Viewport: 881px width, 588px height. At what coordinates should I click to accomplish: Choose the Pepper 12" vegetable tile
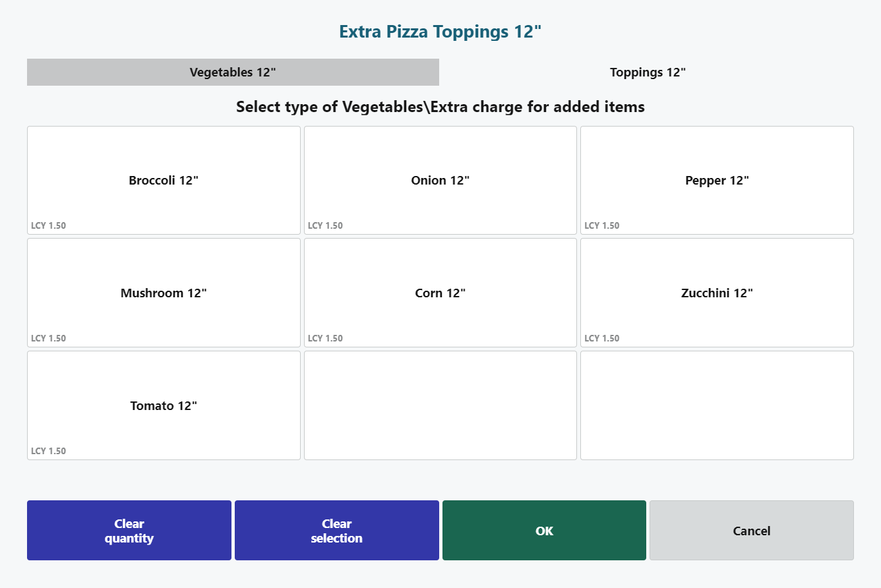point(717,180)
